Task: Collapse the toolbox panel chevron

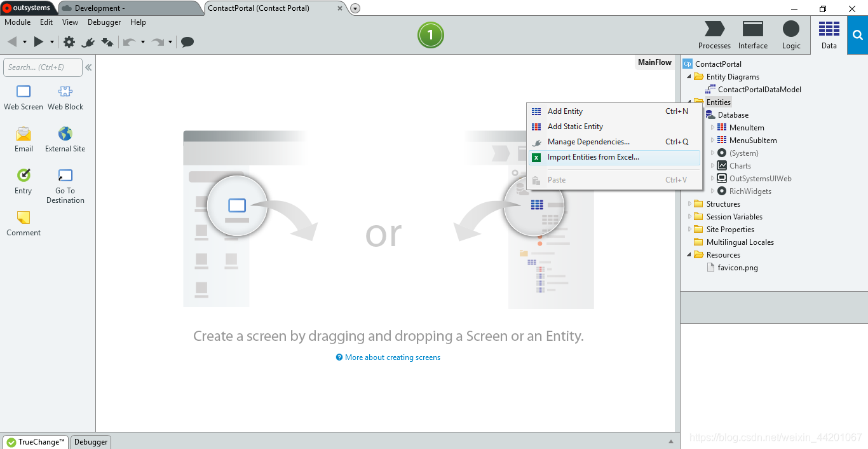Action: pos(88,67)
